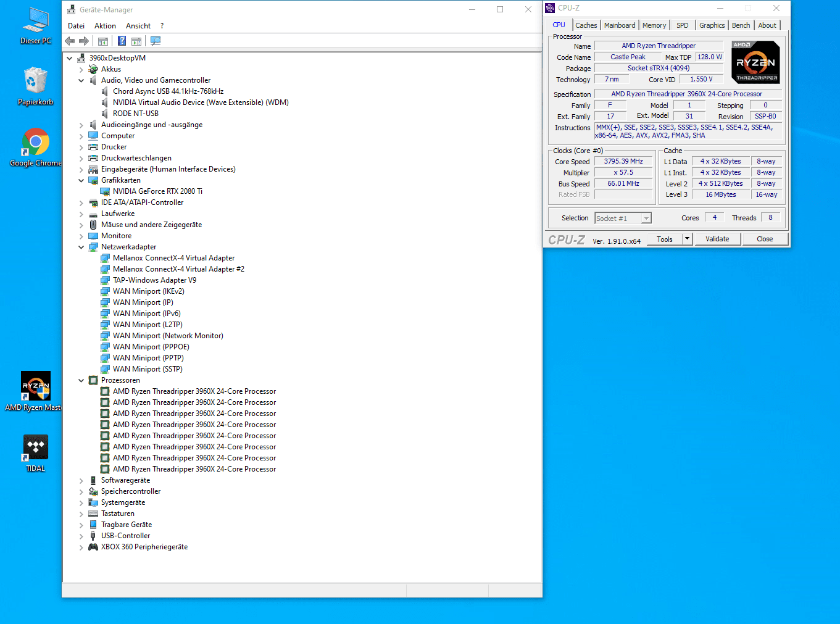The height and width of the screenshot is (624, 840).
Task: Click the show/hide console tree toolbar icon
Action: pyautogui.click(x=103, y=41)
